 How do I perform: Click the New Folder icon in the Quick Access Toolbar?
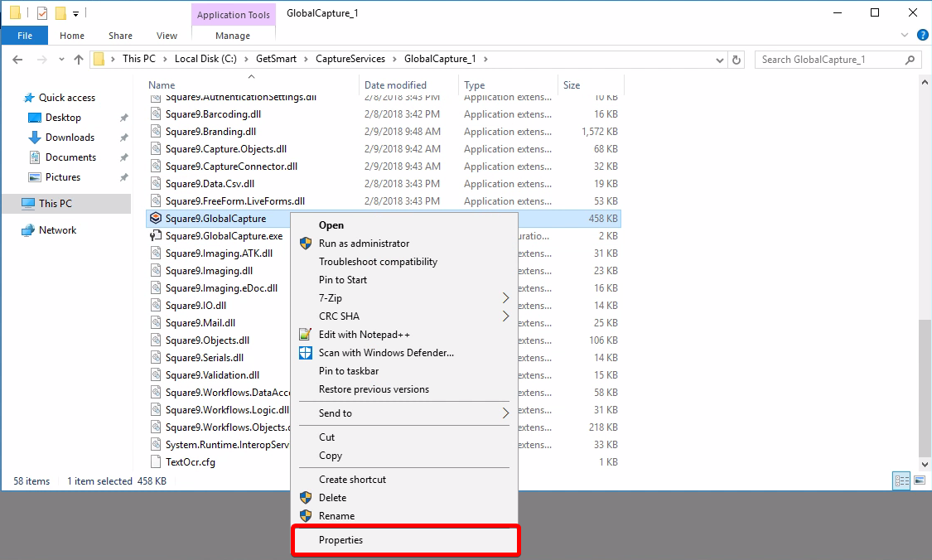[60, 12]
